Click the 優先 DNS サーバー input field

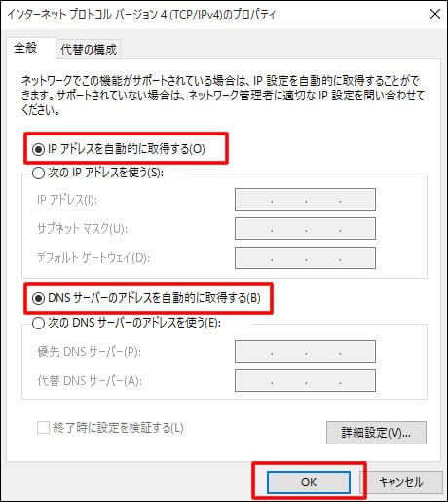point(305,351)
